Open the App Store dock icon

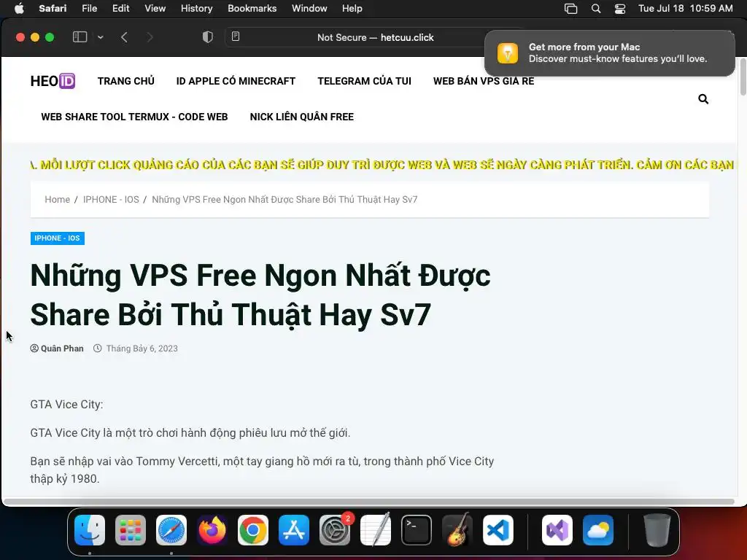(x=294, y=530)
